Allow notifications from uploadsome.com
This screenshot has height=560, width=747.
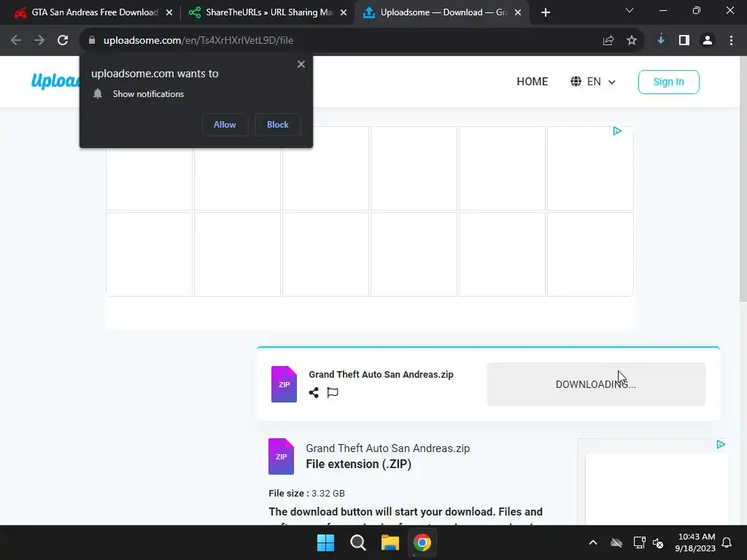pos(225,125)
